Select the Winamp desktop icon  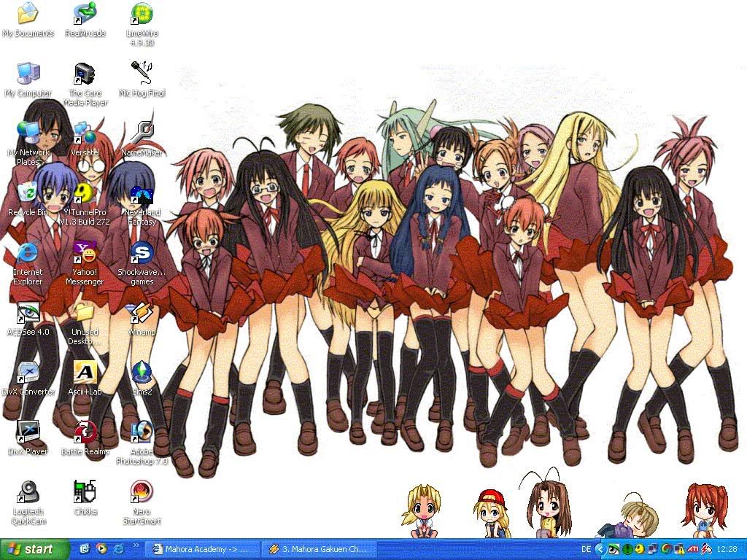(142, 314)
